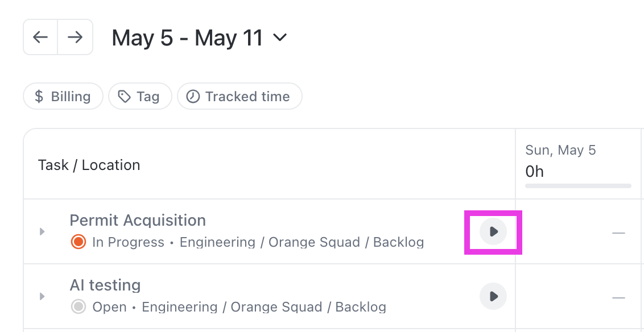644x332 pixels.
Task: Click the orange In Progress status icon
Action: pyautogui.click(x=78, y=242)
